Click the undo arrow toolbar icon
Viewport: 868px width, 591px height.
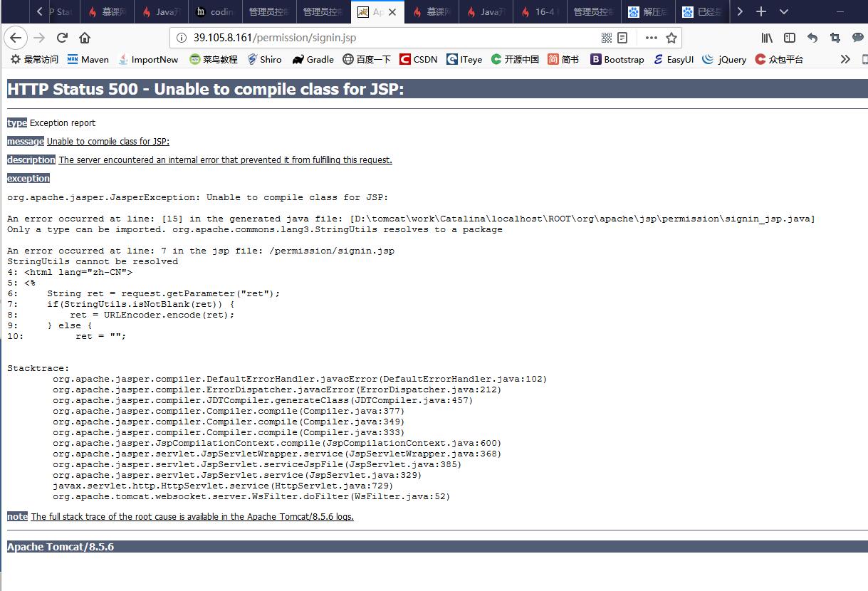click(x=812, y=38)
